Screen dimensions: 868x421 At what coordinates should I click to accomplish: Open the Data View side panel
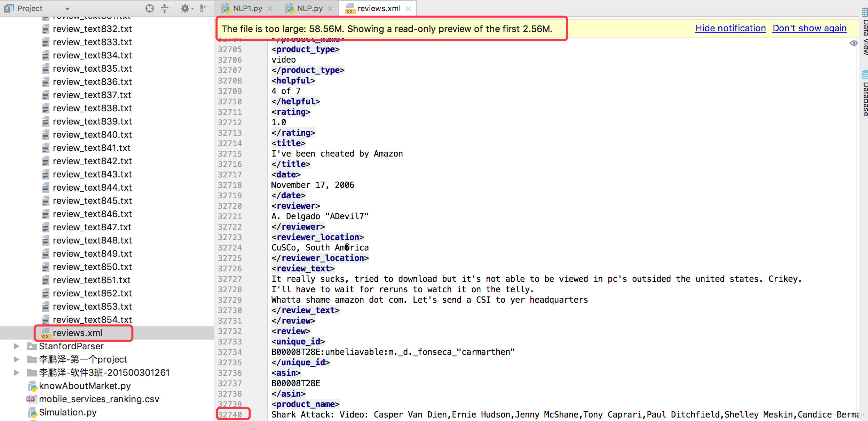click(x=865, y=31)
